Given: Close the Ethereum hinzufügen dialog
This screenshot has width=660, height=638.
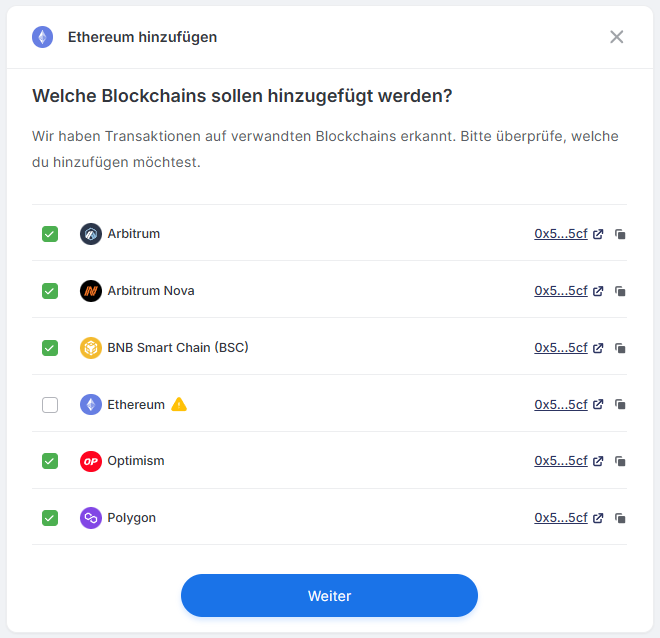Looking at the screenshot, I should [617, 37].
